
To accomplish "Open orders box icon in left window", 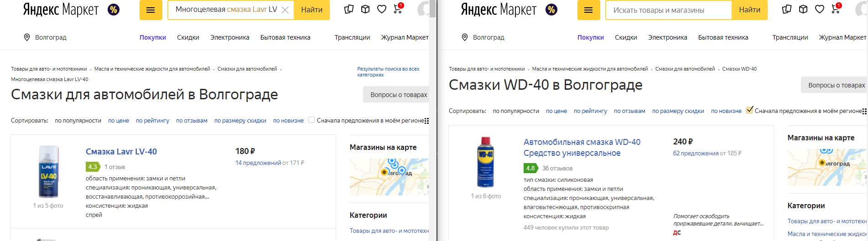I will click(x=365, y=9).
